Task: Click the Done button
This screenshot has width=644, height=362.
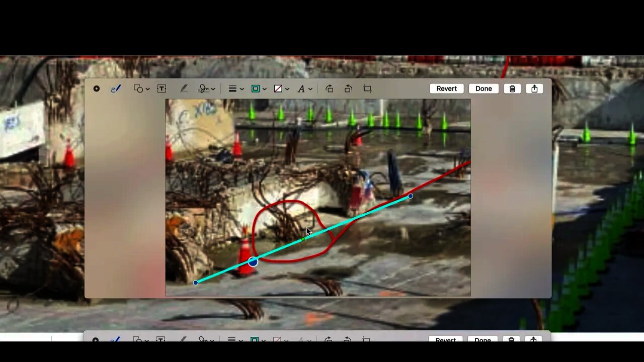Action: coord(484,88)
